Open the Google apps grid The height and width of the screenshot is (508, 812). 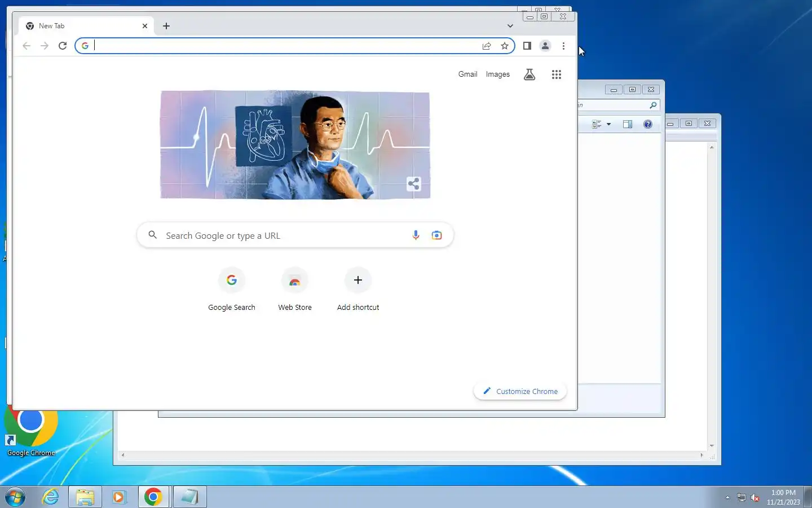[557, 75]
